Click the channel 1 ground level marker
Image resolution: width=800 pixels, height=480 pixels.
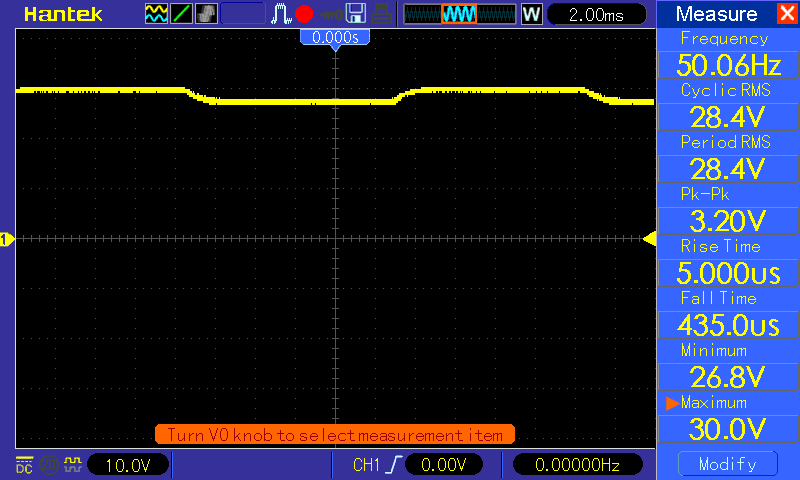[x=7, y=239]
